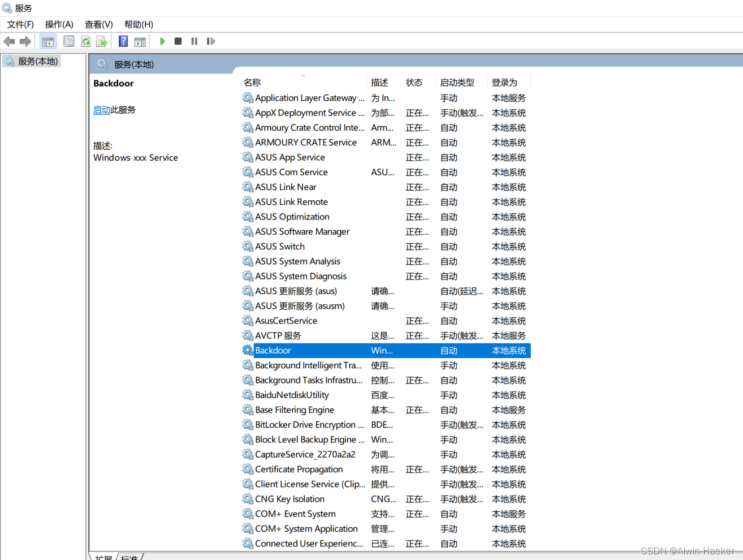Image resolution: width=743 pixels, height=560 pixels.
Task: Select the ASUS System Analysis row
Action: [x=386, y=261]
